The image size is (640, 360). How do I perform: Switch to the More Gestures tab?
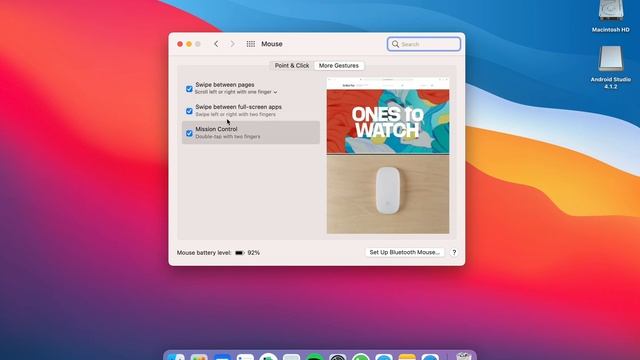point(339,65)
